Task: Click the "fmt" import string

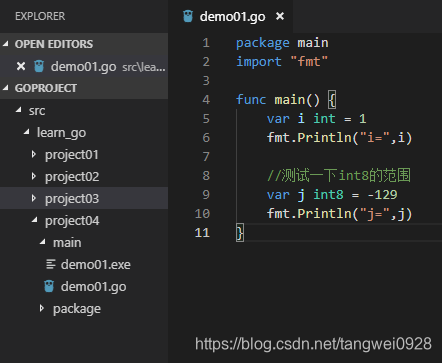Action: [309, 62]
